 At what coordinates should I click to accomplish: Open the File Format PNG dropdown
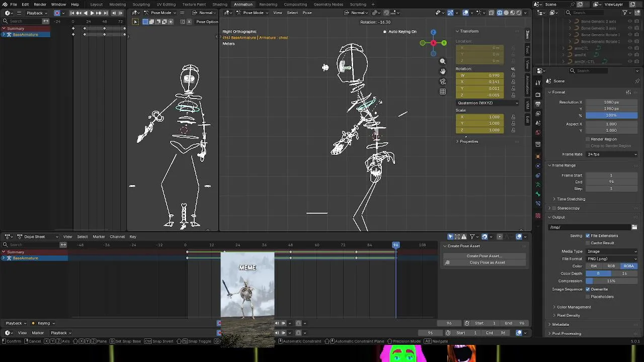tap(611, 259)
